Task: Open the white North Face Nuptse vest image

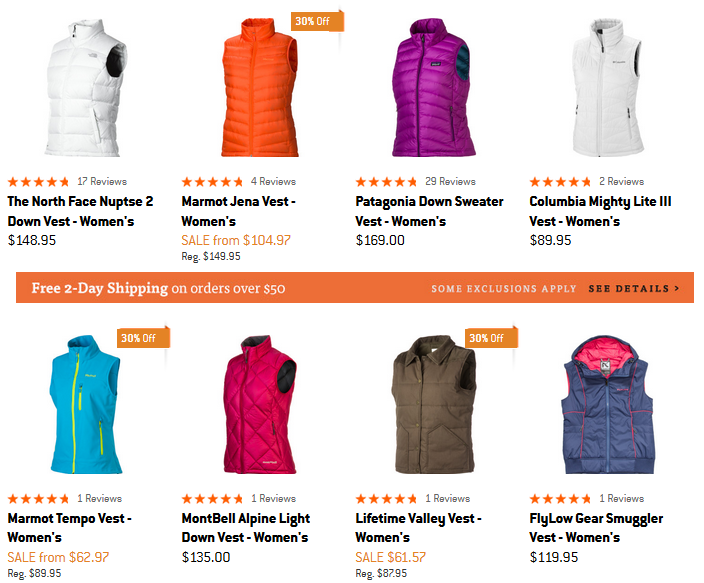Action: point(85,88)
